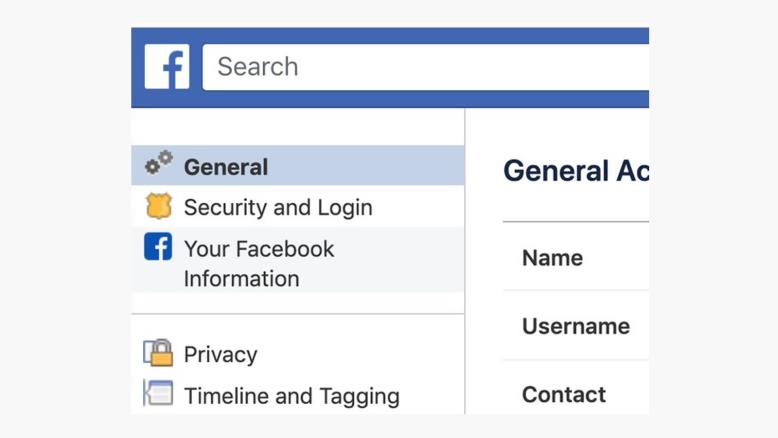The height and width of the screenshot is (438, 778).
Task: Click the padlock Privacy icon
Action: click(158, 353)
